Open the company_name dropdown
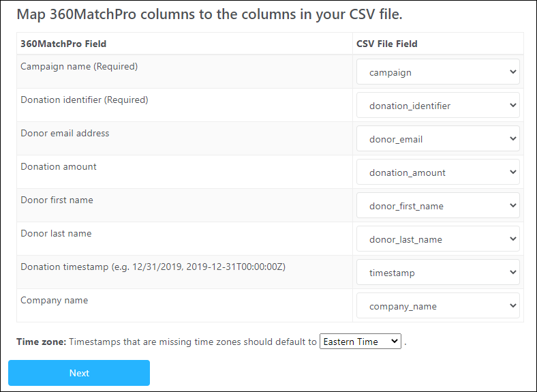This screenshot has width=537, height=392. [438, 305]
